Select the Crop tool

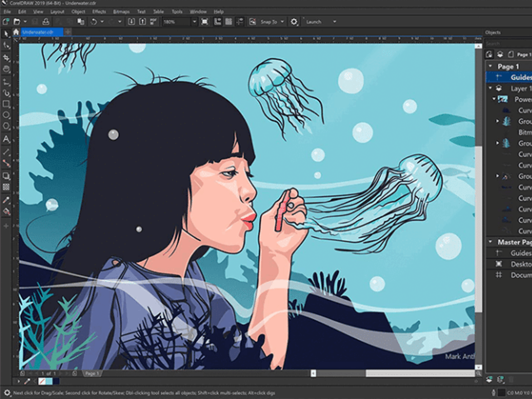tap(6, 57)
